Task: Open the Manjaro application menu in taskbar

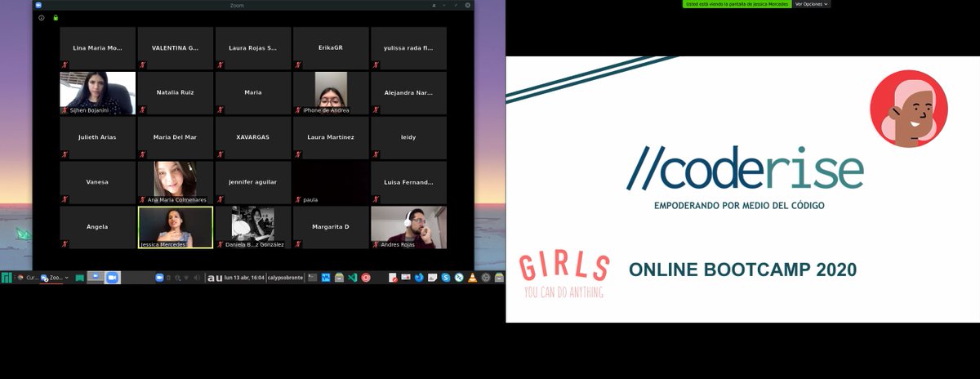Action: [6, 278]
